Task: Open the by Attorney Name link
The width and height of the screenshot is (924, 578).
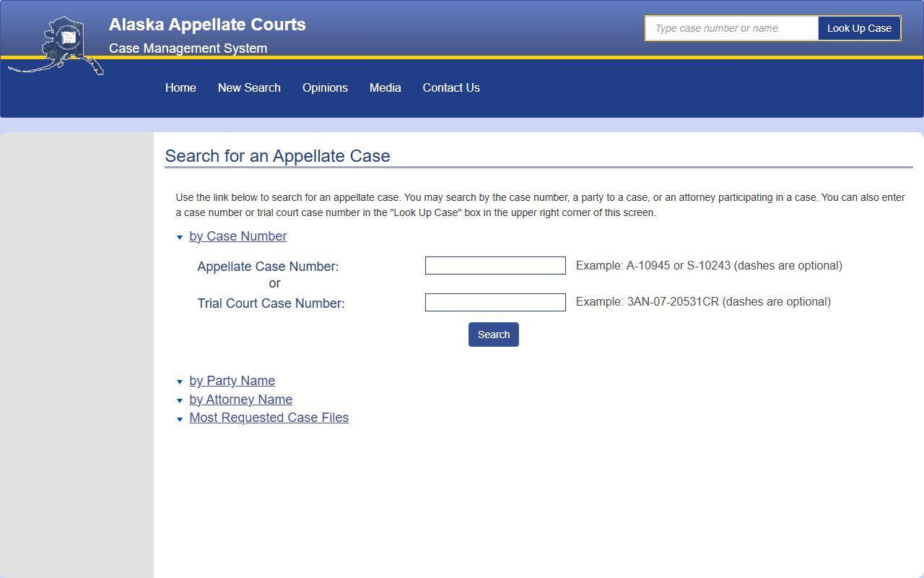Action: click(241, 400)
